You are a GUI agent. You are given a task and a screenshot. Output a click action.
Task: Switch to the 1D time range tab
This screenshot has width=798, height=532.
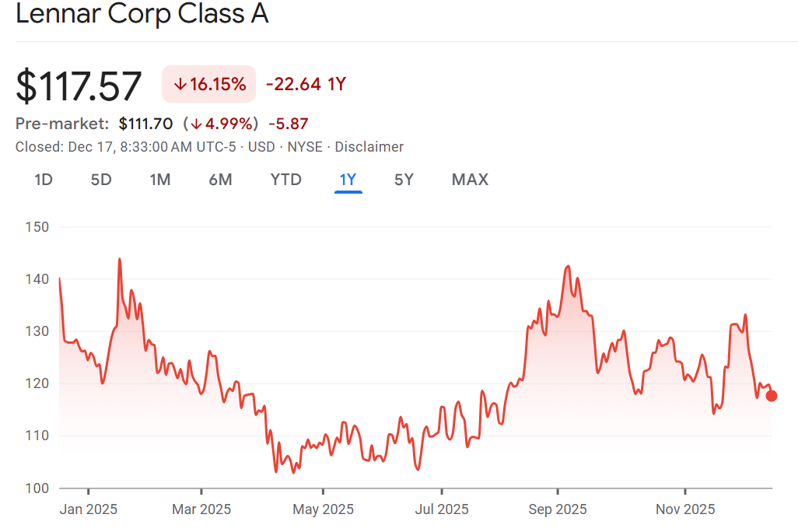(x=44, y=180)
